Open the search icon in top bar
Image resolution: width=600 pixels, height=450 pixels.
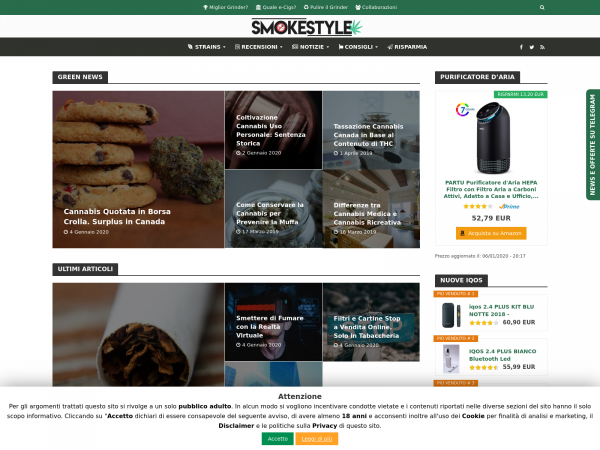click(x=542, y=7)
